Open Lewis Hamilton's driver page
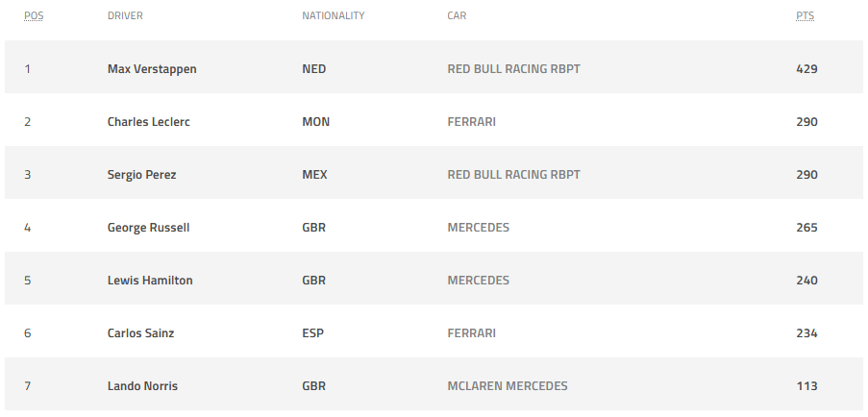868x417 pixels. point(150,281)
